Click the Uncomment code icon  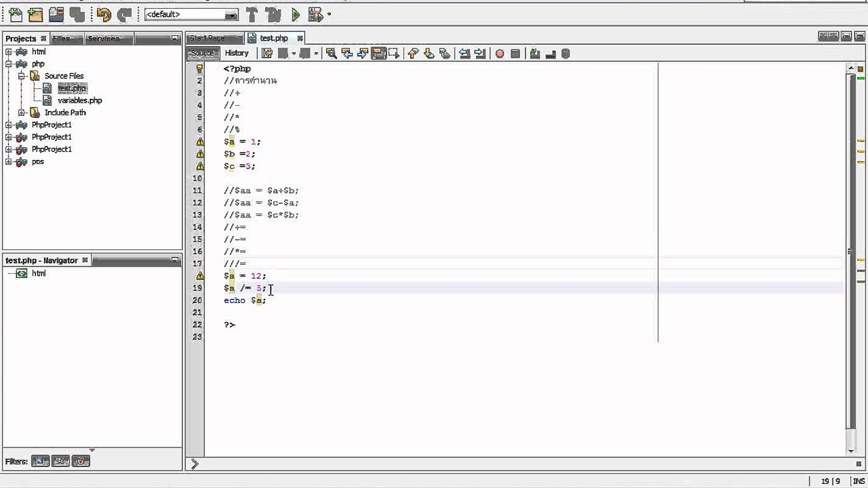[x=551, y=54]
